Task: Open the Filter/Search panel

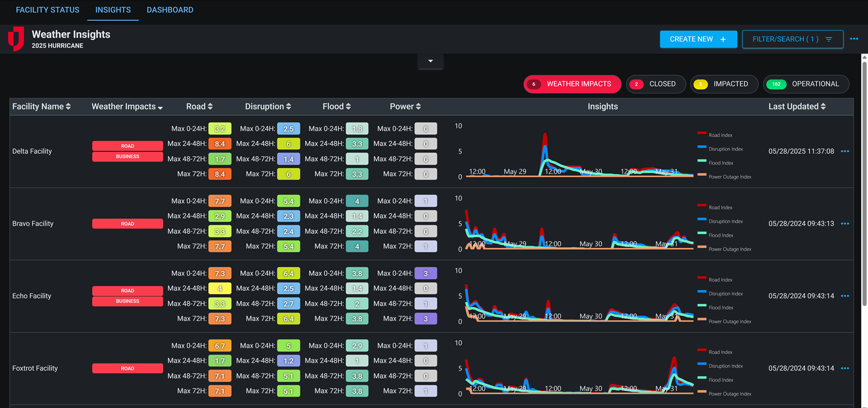Action: click(x=792, y=39)
